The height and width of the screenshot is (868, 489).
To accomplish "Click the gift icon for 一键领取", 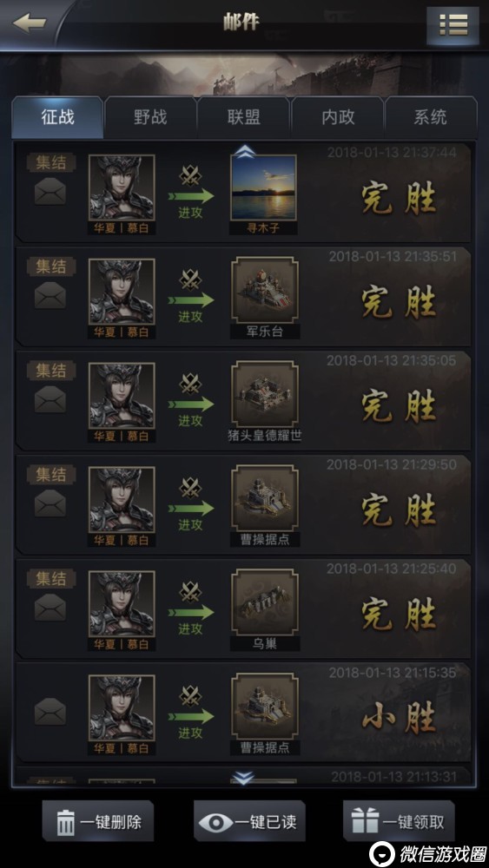I will click(366, 822).
